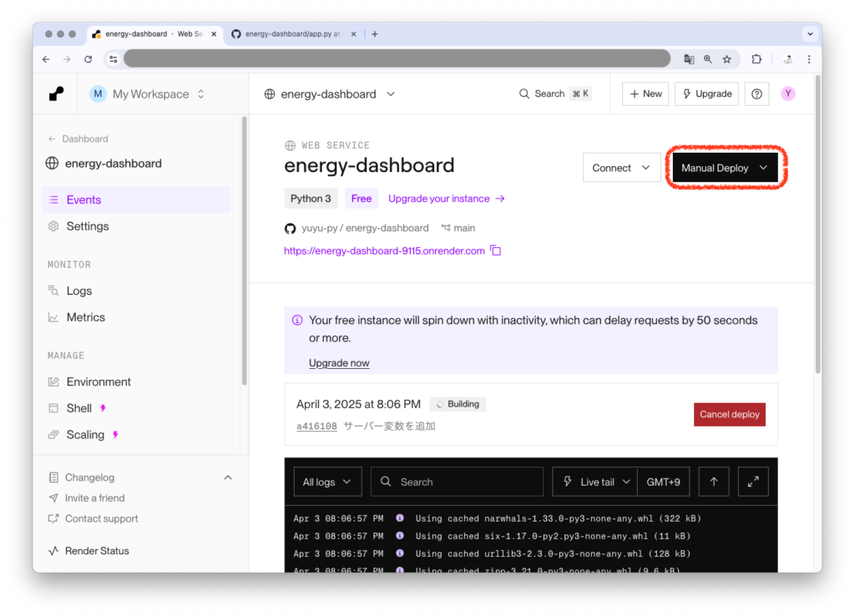Screen dimensions: 855x616
Task: Click the Upgrade button in header
Action: (x=706, y=93)
